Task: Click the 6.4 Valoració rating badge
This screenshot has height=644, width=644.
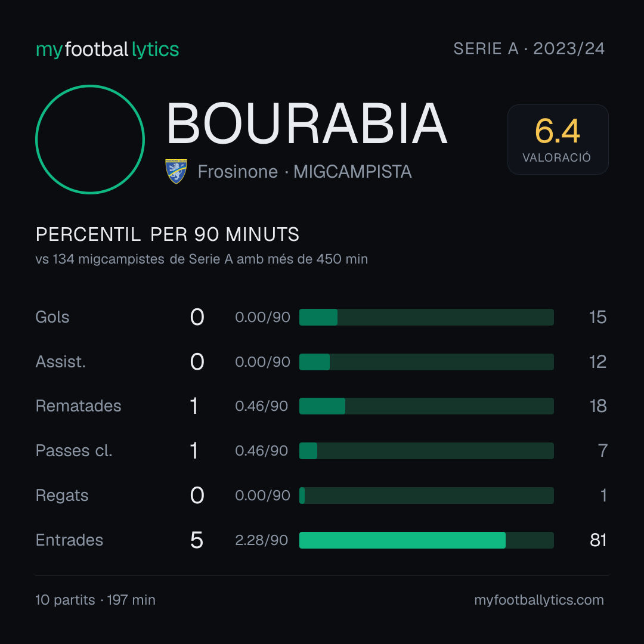Action: pos(558,139)
